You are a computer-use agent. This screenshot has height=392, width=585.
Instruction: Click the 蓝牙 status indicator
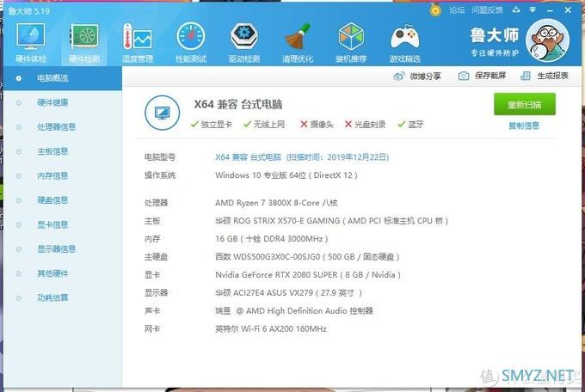coord(410,124)
